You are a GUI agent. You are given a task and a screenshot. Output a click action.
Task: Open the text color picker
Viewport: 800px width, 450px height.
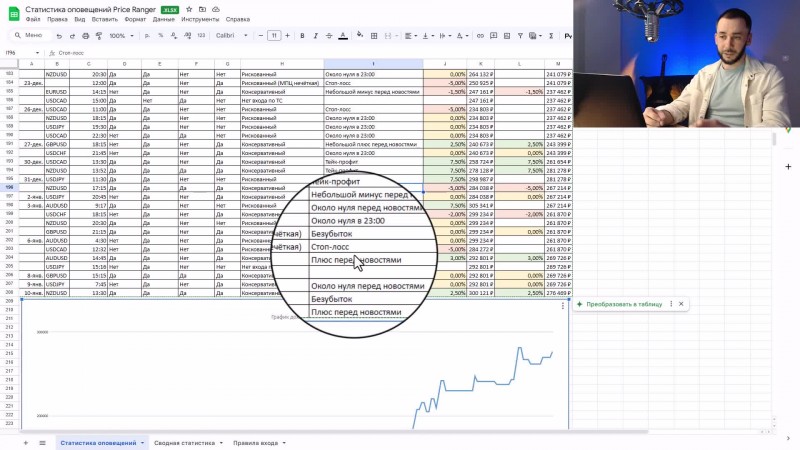[x=343, y=36]
